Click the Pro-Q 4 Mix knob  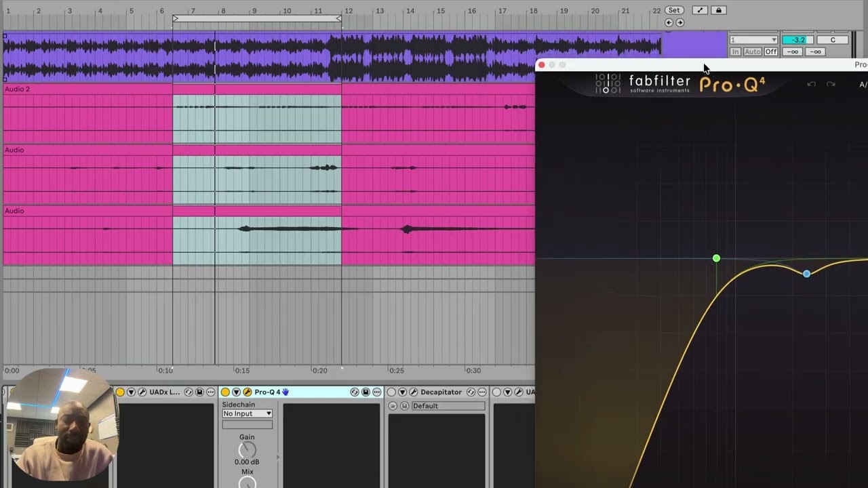pyautogui.click(x=247, y=483)
